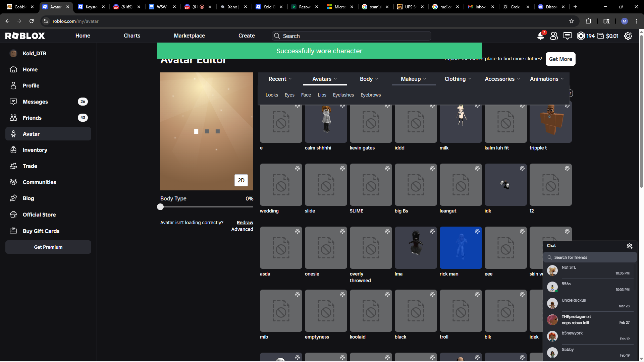Select Lips in the Makeup submenu
Image resolution: width=644 pixels, height=362 pixels.
[x=322, y=95]
